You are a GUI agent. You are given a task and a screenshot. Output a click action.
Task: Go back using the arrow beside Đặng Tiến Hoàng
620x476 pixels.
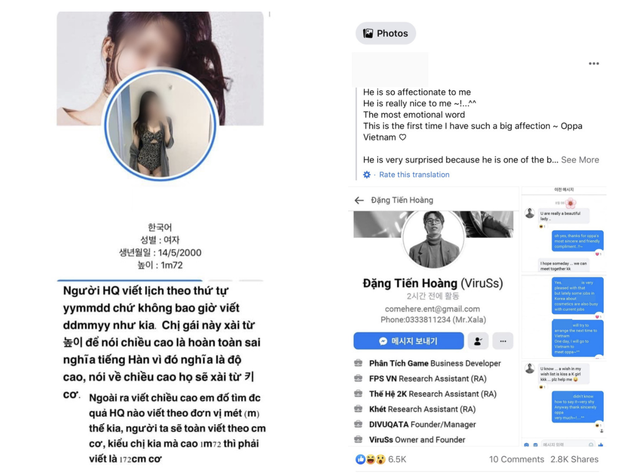(x=359, y=200)
